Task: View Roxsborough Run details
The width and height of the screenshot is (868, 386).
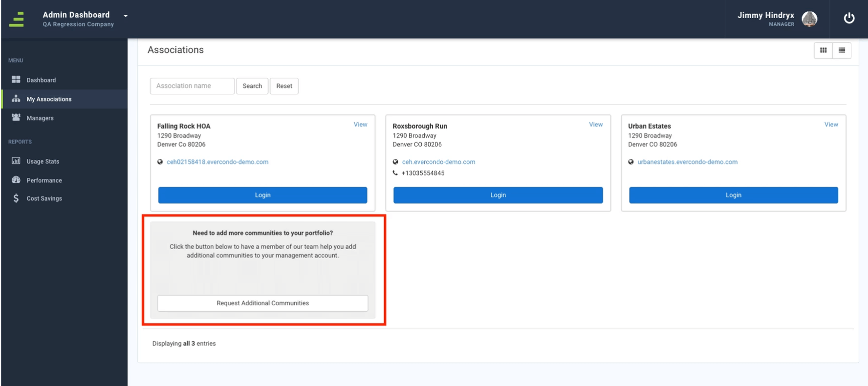Action: [x=596, y=125]
